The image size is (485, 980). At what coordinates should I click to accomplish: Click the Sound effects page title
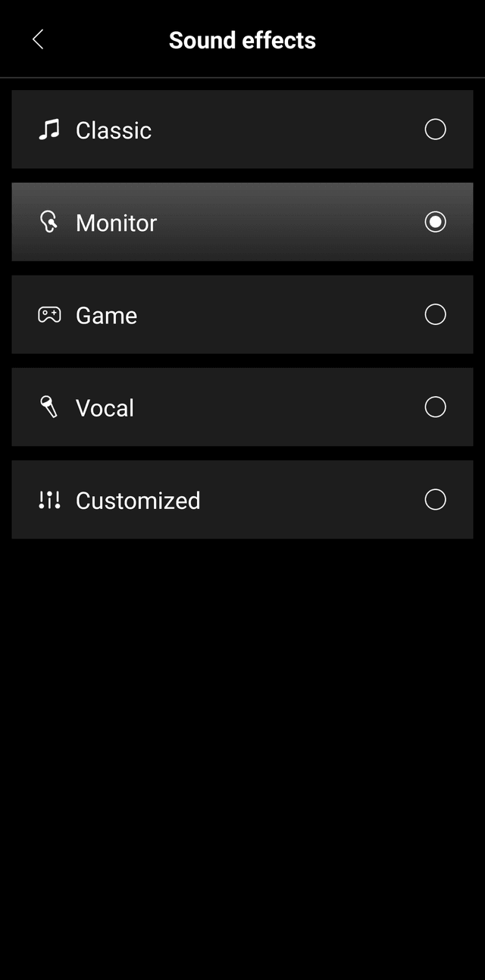click(242, 40)
